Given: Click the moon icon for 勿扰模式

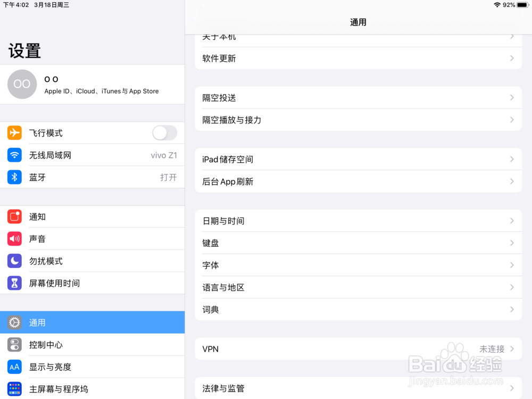Looking at the screenshot, I should coord(14,261).
